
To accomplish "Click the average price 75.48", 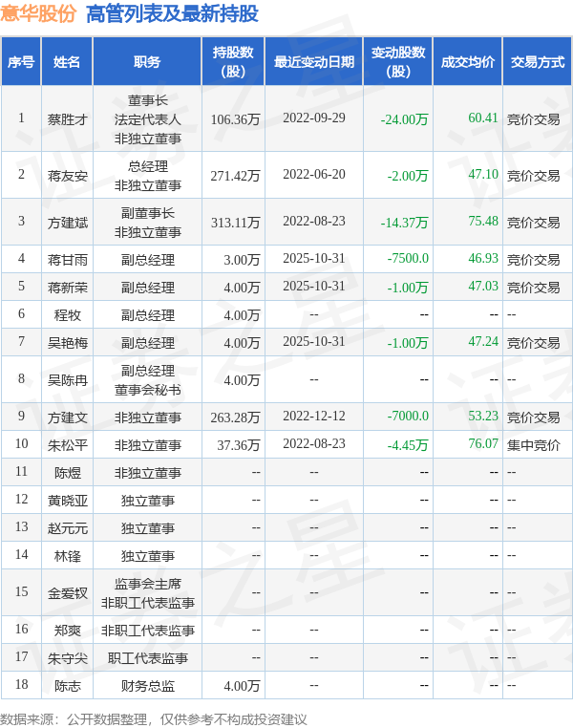I will (483, 221).
